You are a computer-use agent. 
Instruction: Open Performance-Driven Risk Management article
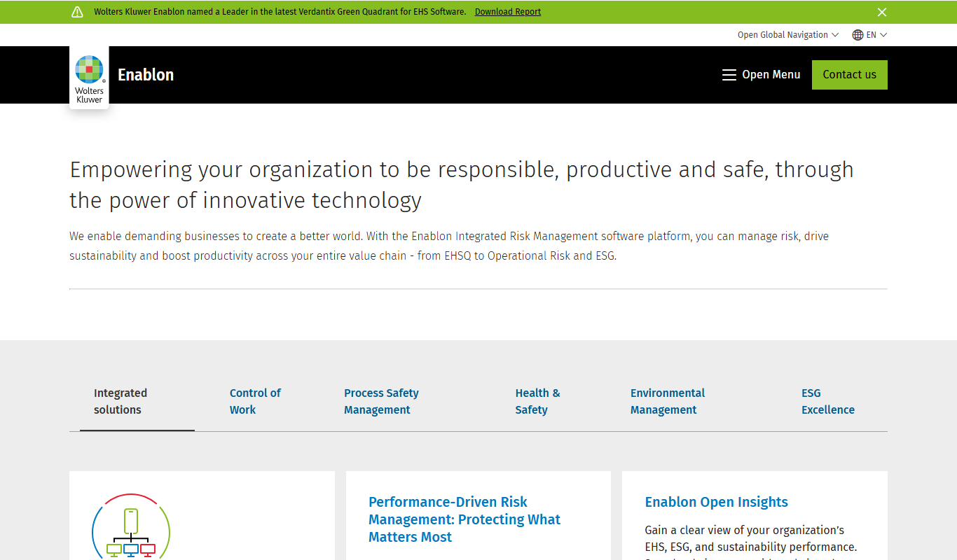464,519
